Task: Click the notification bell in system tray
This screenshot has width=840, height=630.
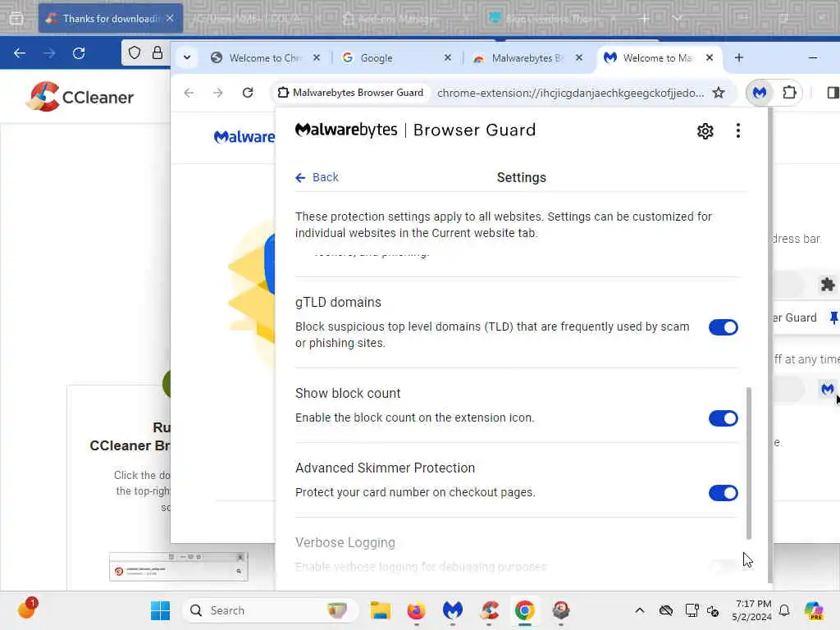Action: tap(784, 610)
